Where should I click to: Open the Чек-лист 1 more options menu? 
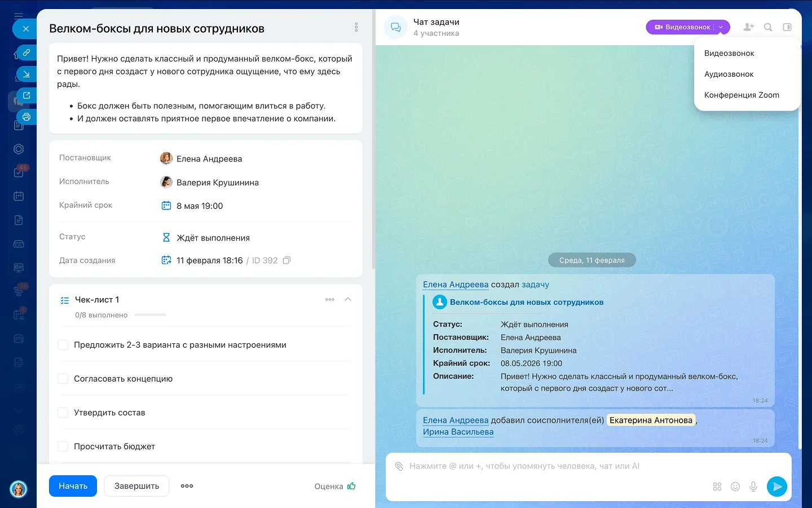tap(330, 300)
